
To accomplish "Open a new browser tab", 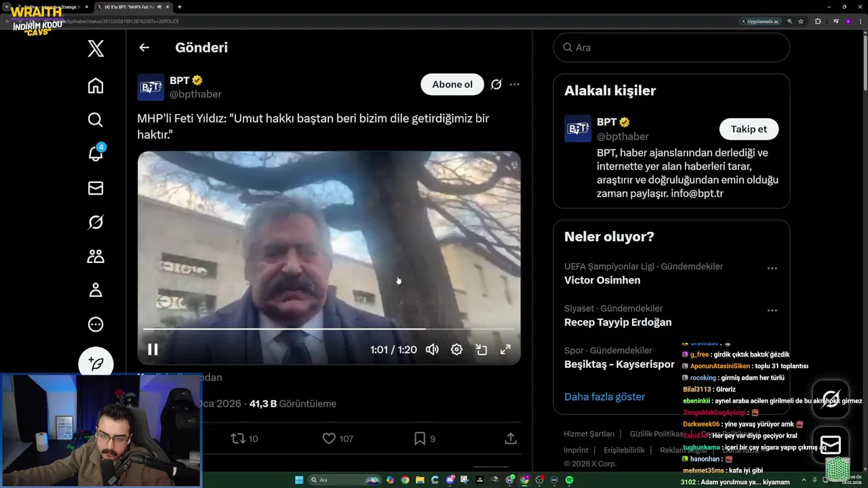I will click(x=179, y=7).
